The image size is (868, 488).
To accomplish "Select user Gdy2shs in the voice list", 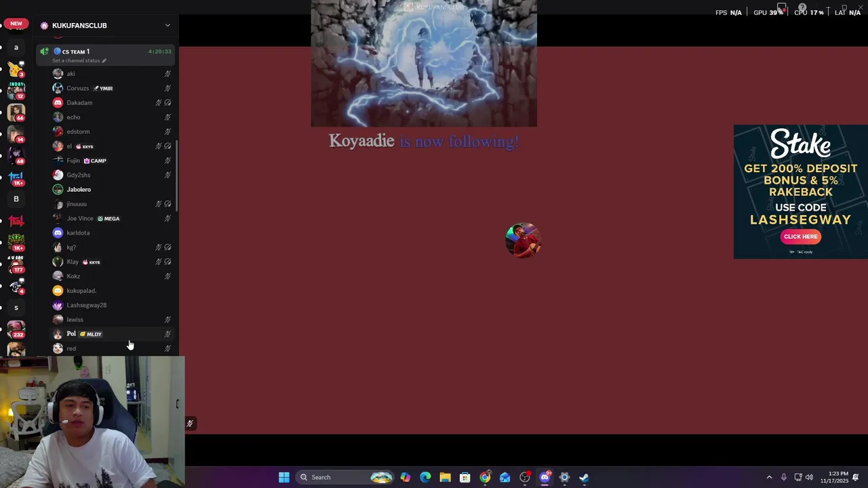I will (112, 175).
